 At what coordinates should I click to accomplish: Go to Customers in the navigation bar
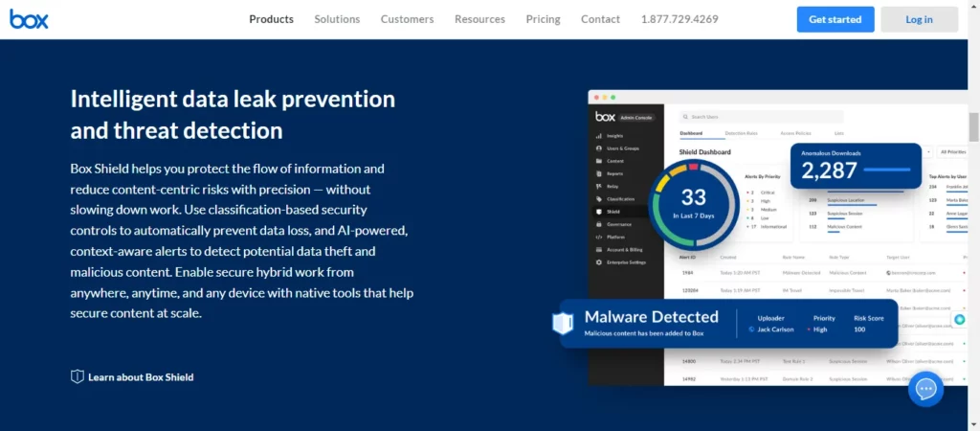407,19
